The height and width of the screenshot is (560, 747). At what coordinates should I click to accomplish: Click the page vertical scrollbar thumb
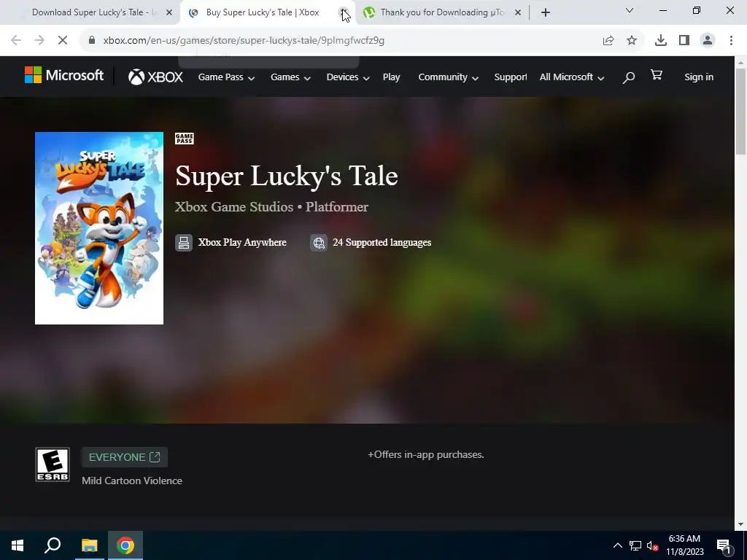[x=741, y=111]
